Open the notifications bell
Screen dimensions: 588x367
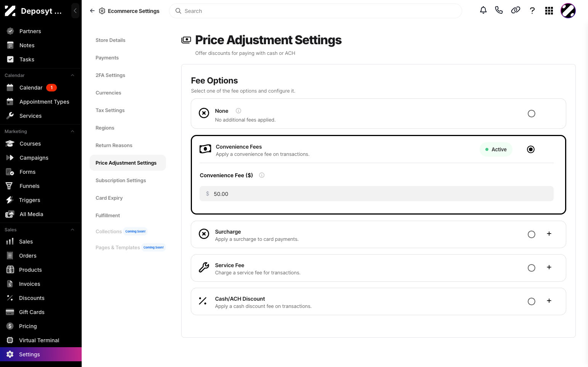[x=483, y=10]
